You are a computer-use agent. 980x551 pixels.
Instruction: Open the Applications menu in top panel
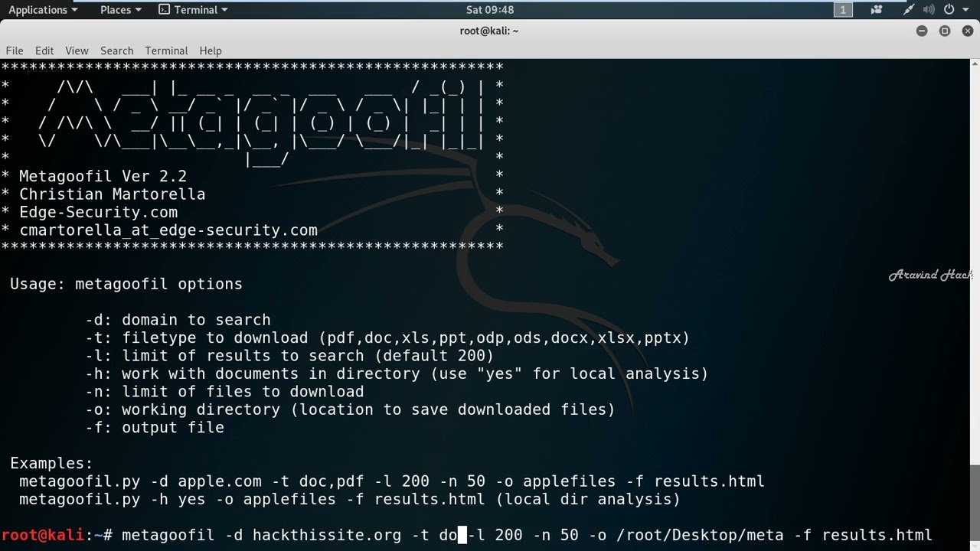click(43, 10)
